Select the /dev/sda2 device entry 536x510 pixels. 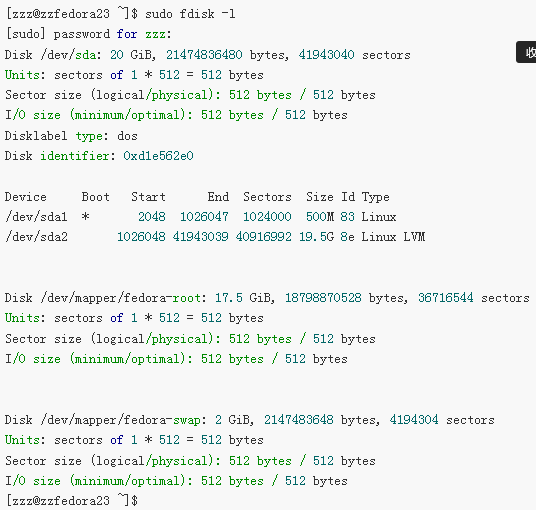(x=36, y=237)
